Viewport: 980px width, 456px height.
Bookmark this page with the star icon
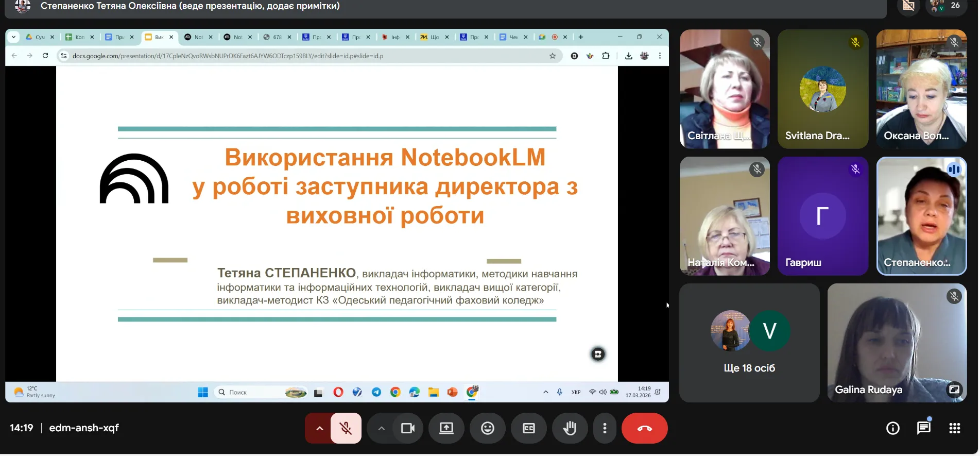(553, 56)
